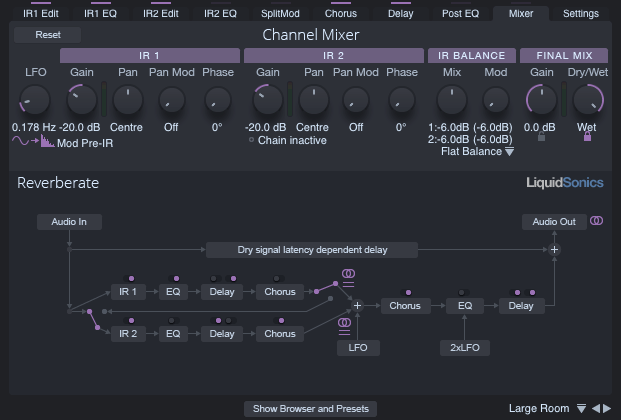Click the parallel lines icon above the LFO block
Screen dimensions: 621x420
click(345, 333)
